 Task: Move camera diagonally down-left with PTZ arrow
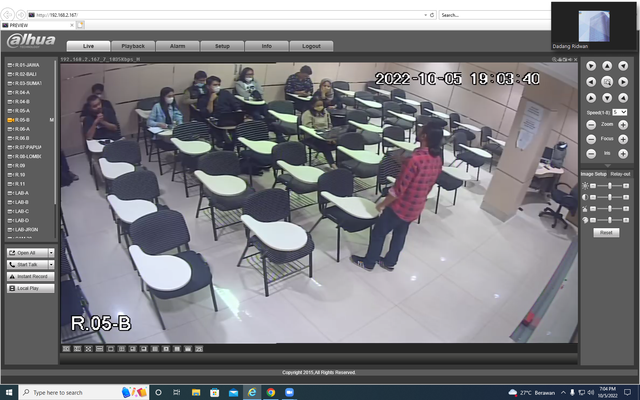(x=591, y=98)
